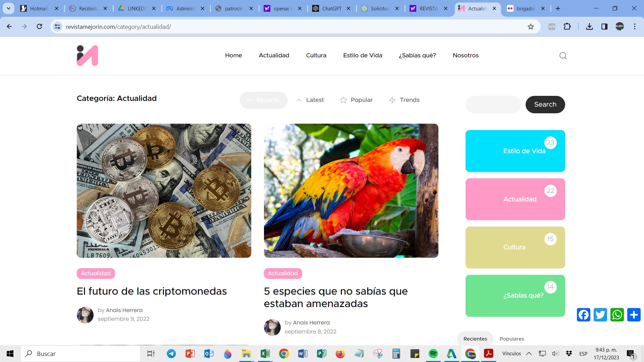
Task: Click the sidebar search text field
Action: [493, 105]
